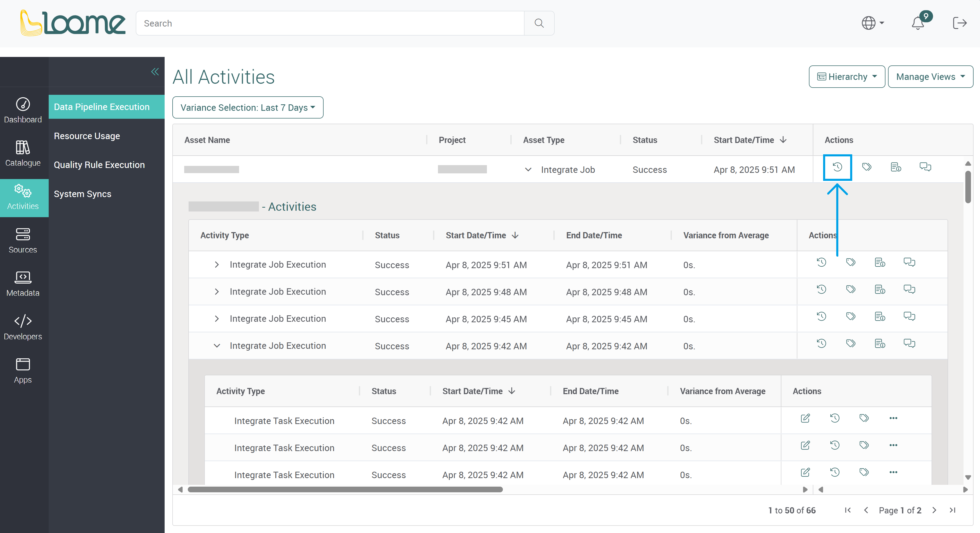
Task: Open comments for the 9:45 AM job execution
Action: [909, 317]
